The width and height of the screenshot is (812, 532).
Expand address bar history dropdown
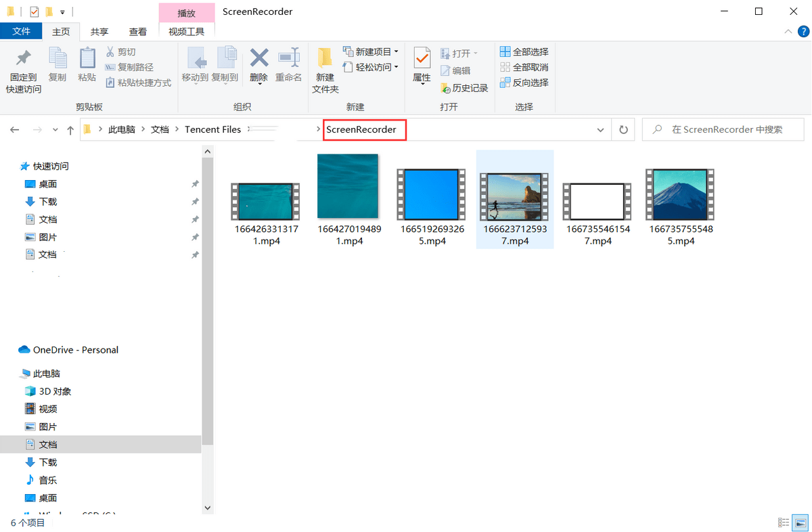point(600,129)
